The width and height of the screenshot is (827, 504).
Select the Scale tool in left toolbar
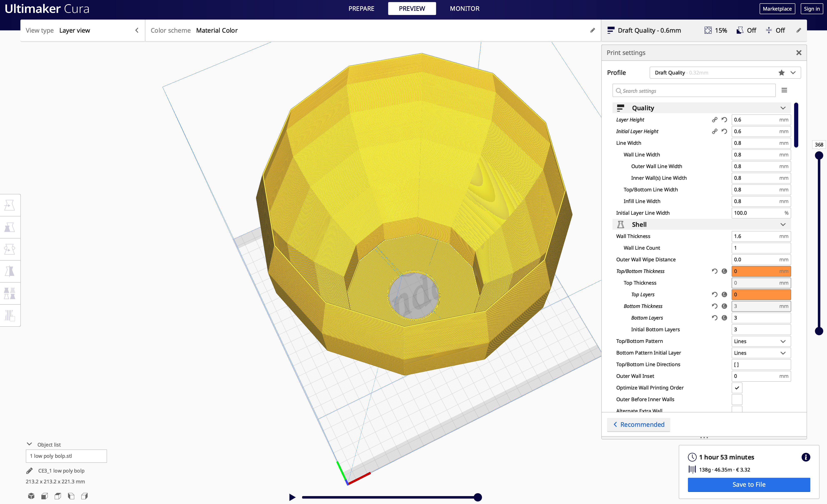click(x=9, y=227)
